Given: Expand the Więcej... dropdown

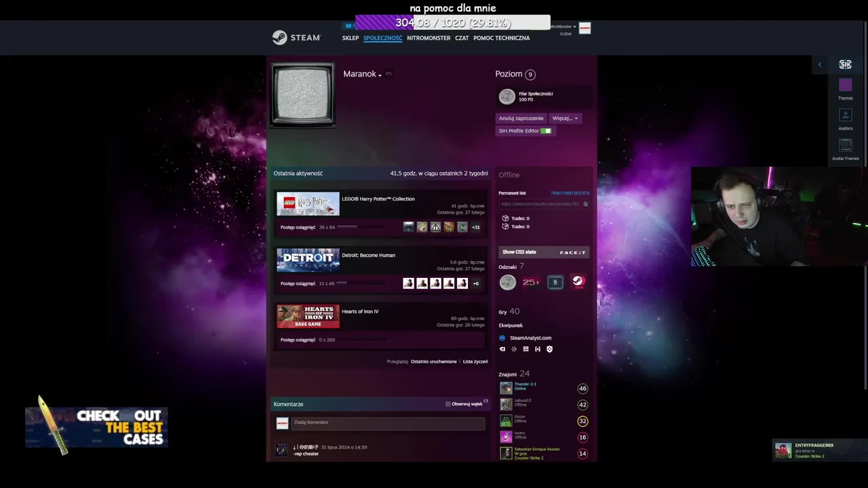Looking at the screenshot, I should click(565, 118).
